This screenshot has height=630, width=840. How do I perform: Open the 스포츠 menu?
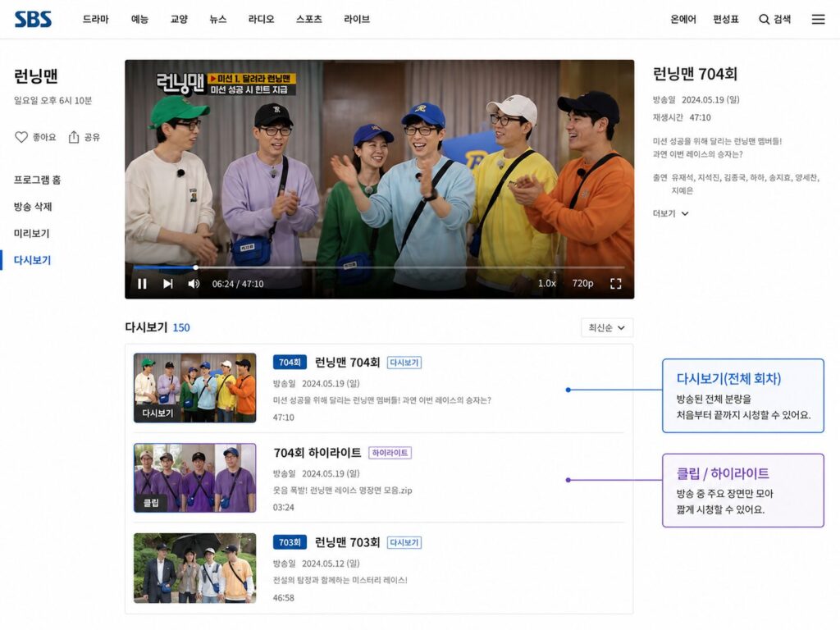click(x=309, y=20)
